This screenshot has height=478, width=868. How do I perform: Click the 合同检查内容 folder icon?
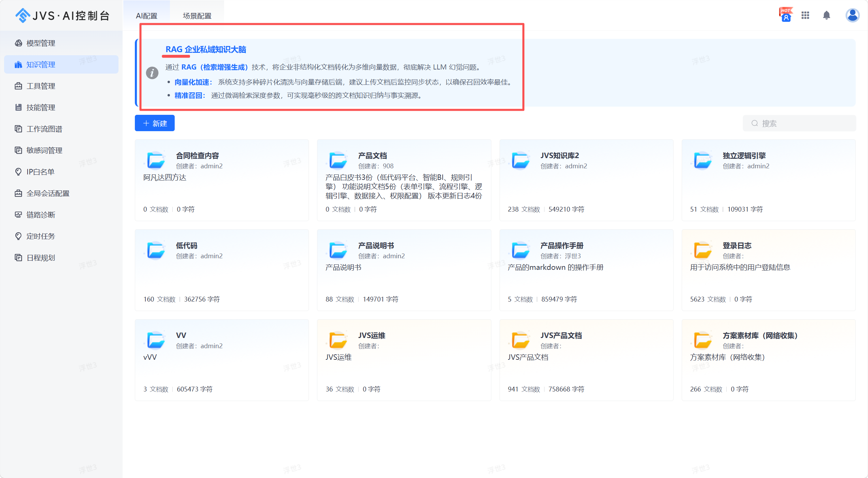point(156,160)
